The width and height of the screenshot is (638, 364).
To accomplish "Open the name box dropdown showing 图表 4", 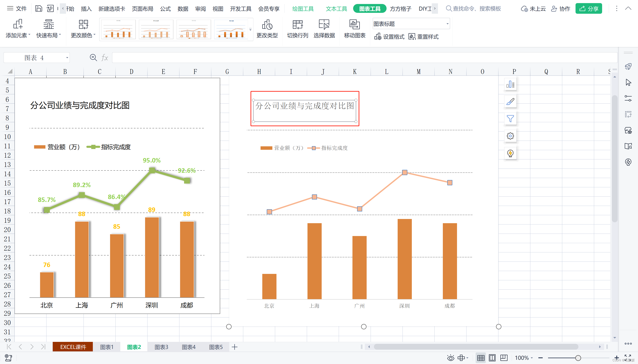I will pyautogui.click(x=67, y=58).
